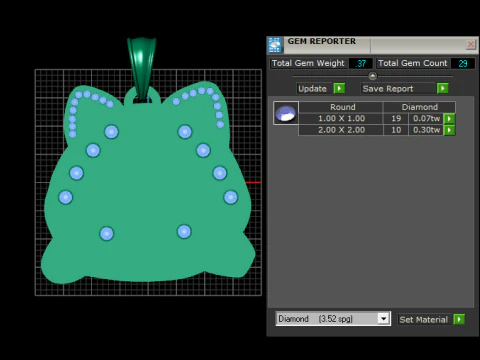
Task: Click the Update button label
Action: pos(312,89)
